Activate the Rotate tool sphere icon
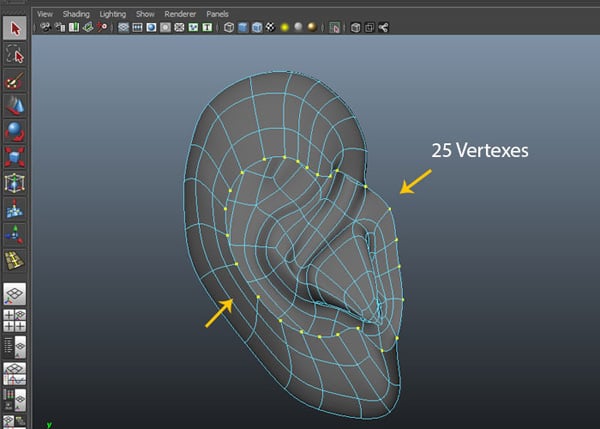 (14, 132)
